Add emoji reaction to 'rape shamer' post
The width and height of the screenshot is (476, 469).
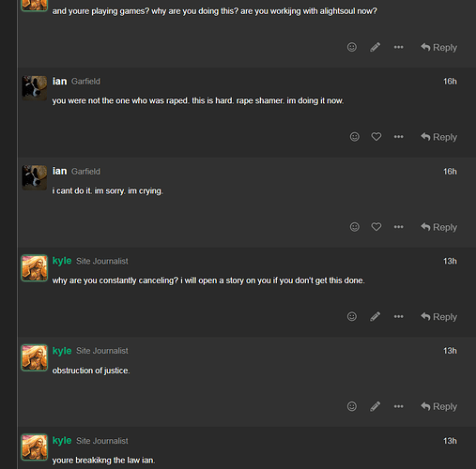[x=354, y=137]
